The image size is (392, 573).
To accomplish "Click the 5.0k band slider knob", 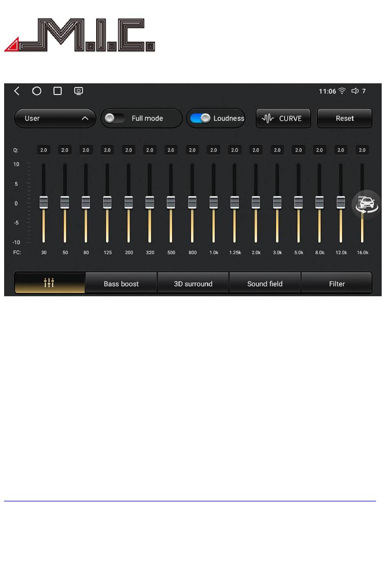I will (298, 203).
